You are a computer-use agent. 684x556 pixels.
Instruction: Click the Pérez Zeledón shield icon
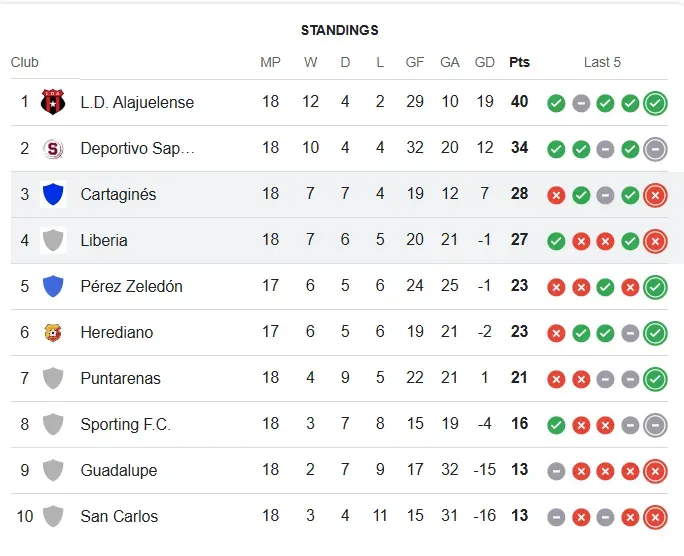pyautogui.click(x=52, y=286)
